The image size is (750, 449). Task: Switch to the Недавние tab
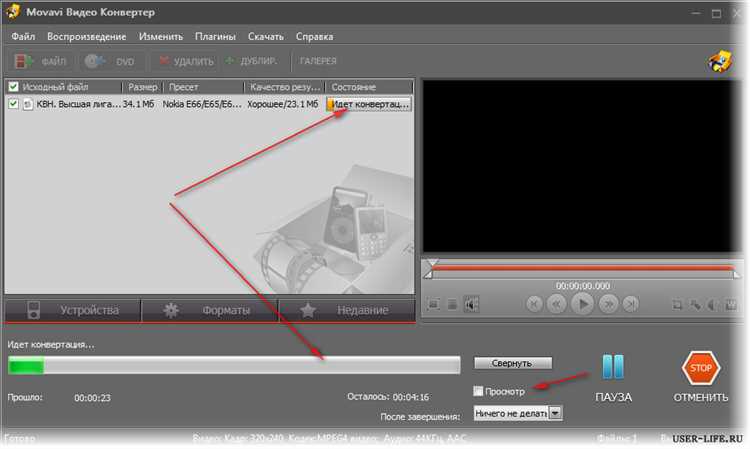(347, 310)
